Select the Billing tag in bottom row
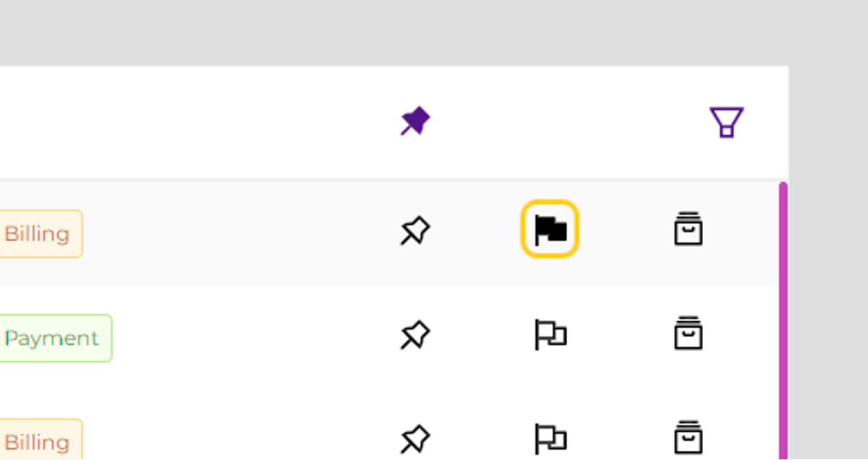The image size is (868, 460). point(39,440)
